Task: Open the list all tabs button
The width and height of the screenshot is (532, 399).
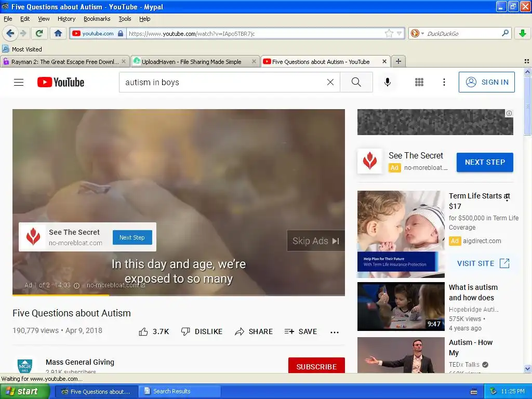Action: click(527, 61)
